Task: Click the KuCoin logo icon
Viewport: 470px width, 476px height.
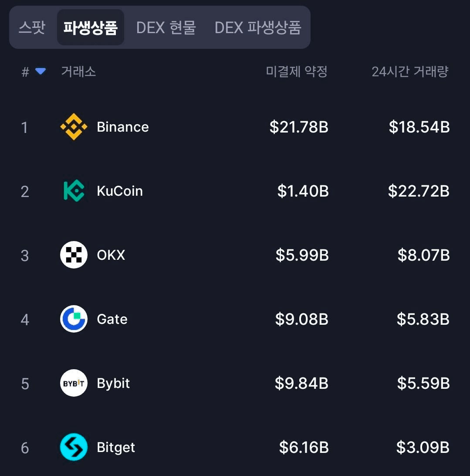Action: 74,191
